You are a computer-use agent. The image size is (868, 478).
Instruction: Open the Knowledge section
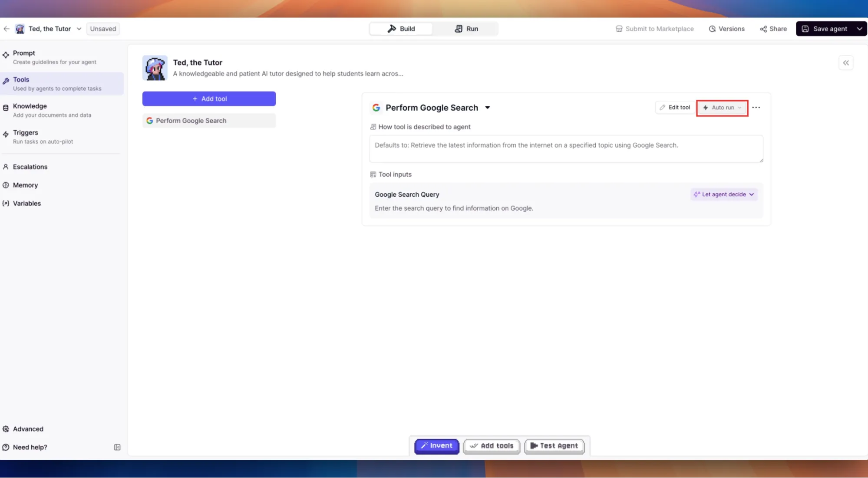(62, 110)
